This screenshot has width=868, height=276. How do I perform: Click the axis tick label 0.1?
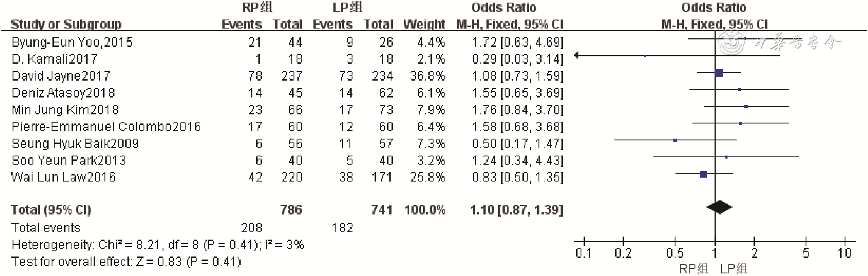point(584,253)
